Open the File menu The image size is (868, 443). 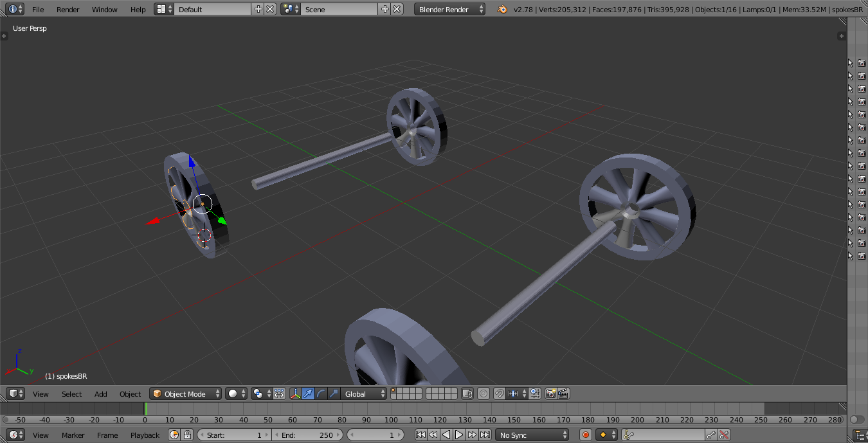(38, 10)
